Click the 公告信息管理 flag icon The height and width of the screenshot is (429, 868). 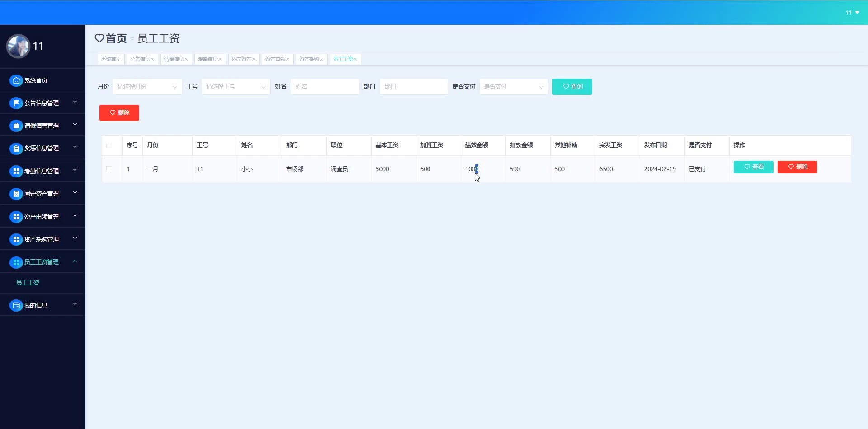point(16,103)
